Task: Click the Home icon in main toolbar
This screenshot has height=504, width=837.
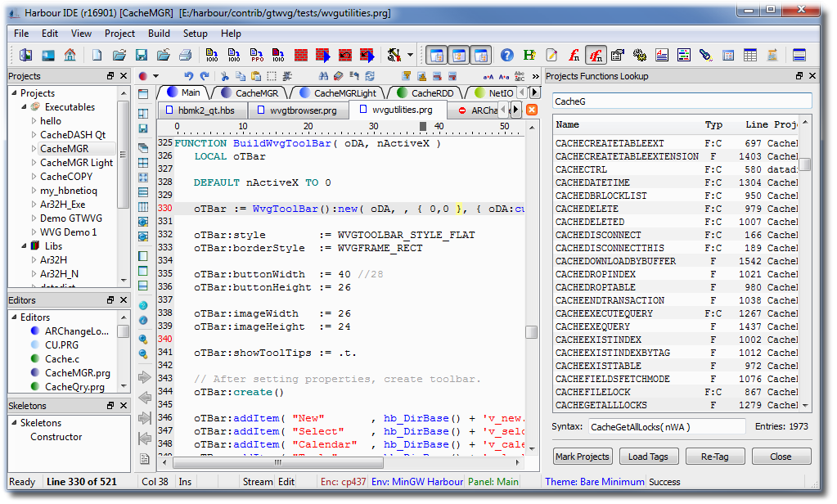Action: pos(70,56)
